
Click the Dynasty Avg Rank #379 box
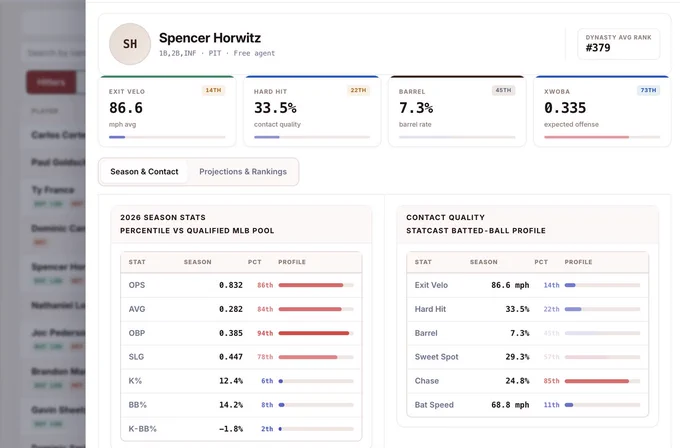pyautogui.click(x=618, y=44)
